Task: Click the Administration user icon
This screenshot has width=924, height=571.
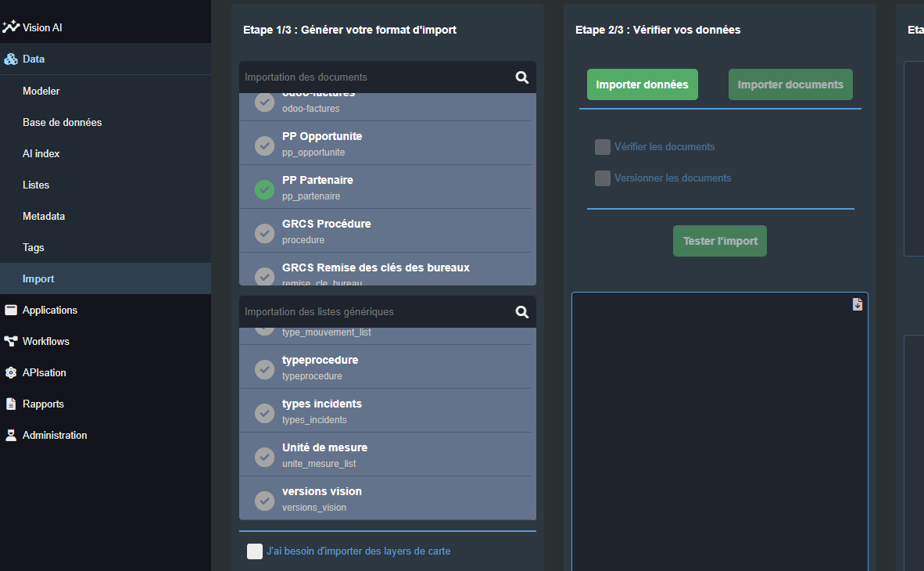Action: click(x=11, y=435)
